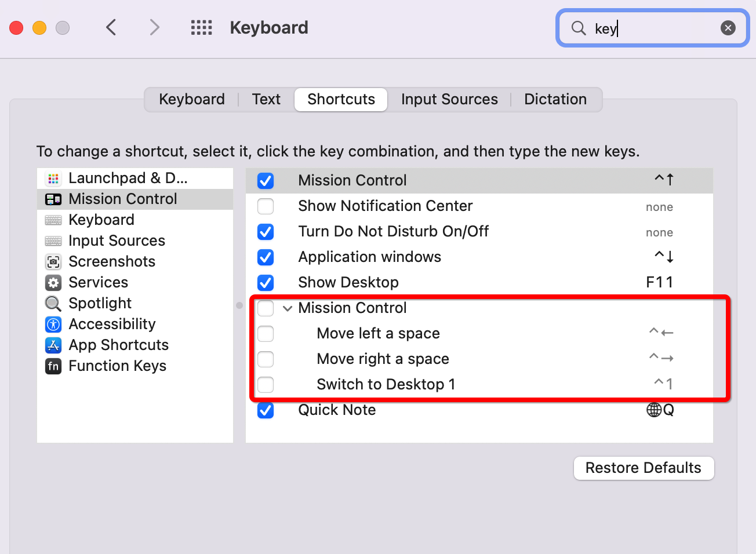This screenshot has width=756, height=554.
Task: Open App Shortcuts icon in list
Action: click(53, 345)
